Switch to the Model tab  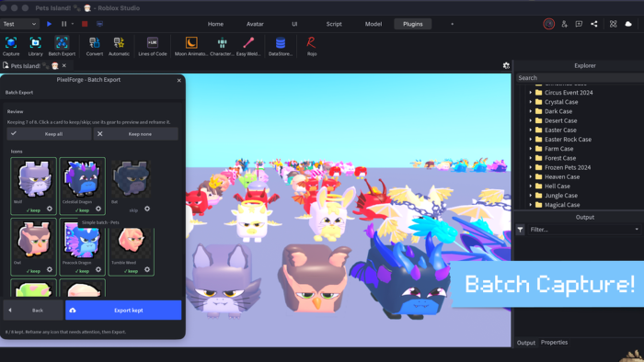pos(374,24)
